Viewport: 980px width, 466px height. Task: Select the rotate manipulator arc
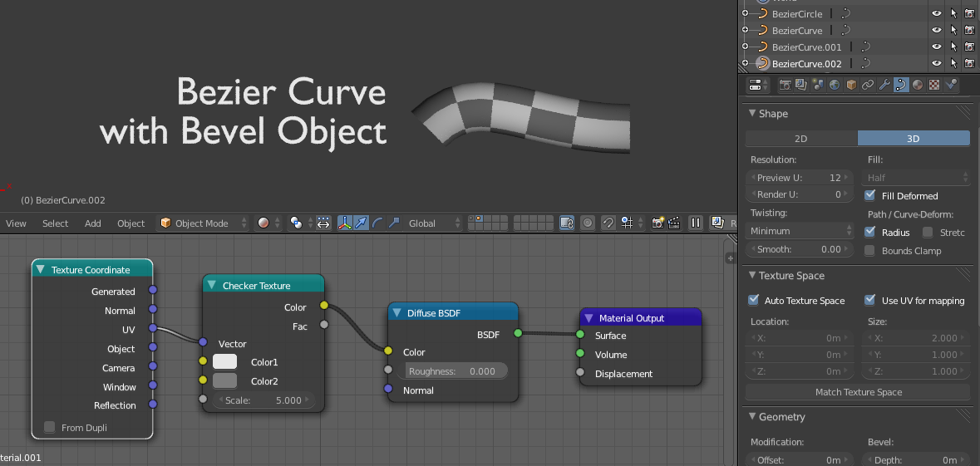(377, 223)
